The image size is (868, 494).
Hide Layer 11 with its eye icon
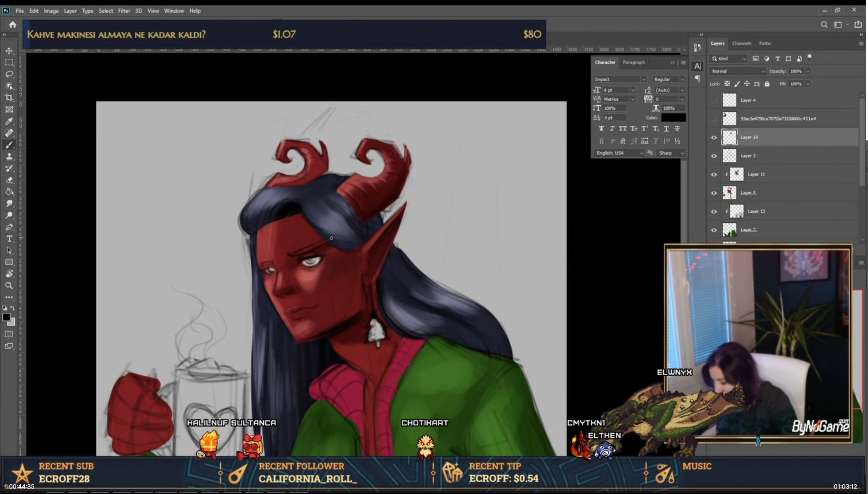[714, 174]
